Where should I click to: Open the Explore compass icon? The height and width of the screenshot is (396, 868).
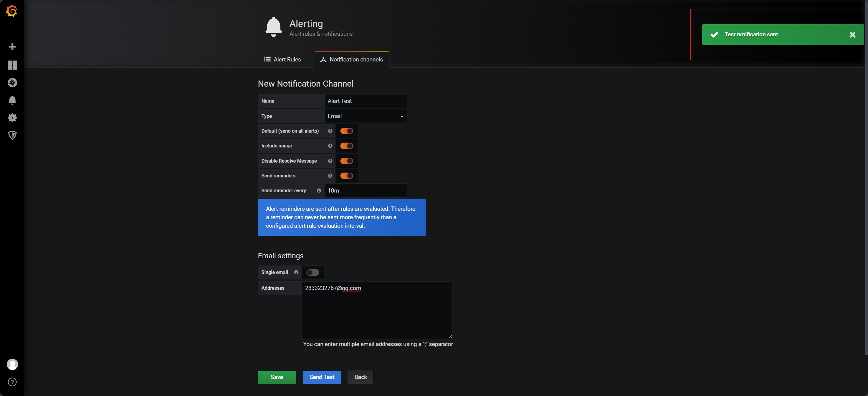click(x=12, y=82)
